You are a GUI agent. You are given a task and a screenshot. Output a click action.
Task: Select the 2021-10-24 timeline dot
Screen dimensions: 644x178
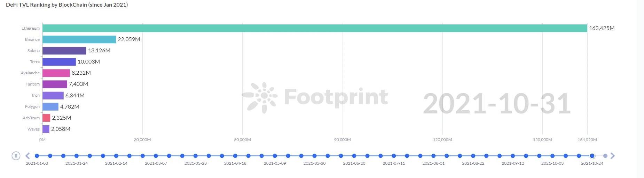click(592, 156)
